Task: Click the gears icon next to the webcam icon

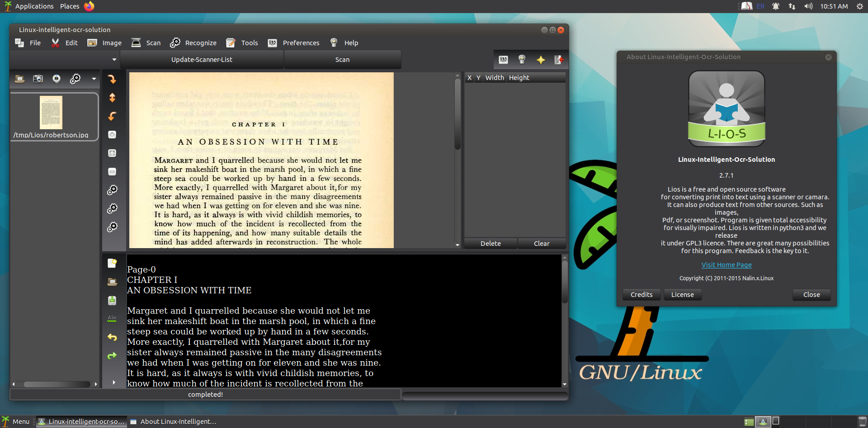Action: tap(75, 79)
